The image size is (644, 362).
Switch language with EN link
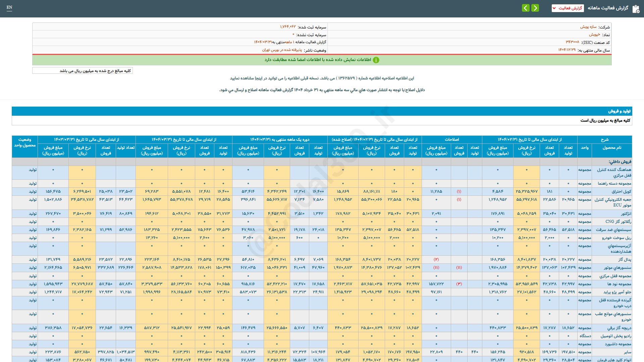(9, 7)
